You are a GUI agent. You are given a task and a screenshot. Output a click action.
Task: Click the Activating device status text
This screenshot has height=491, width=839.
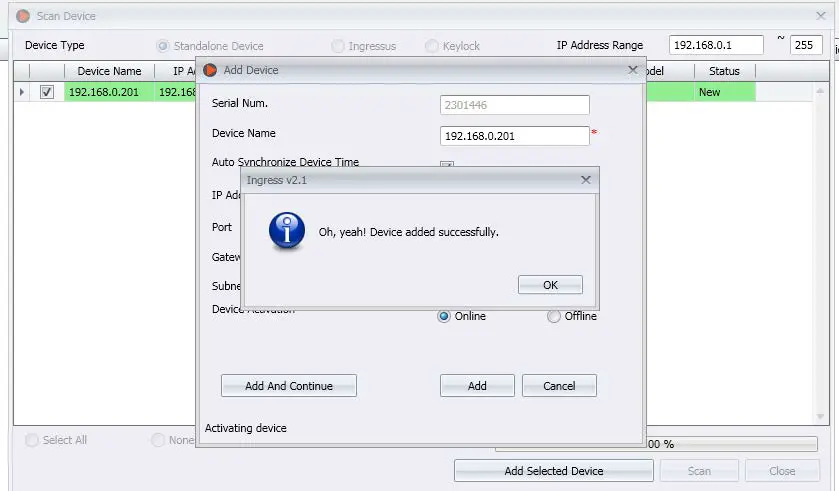point(246,428)
